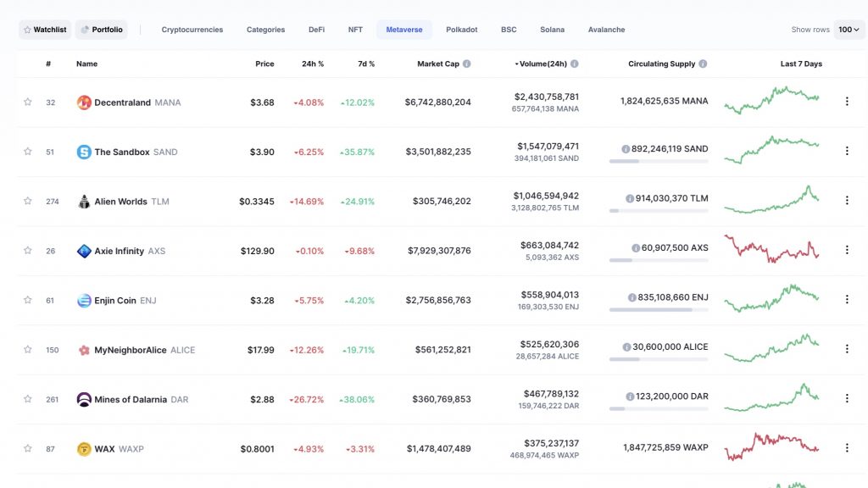Sort table by 24h % column
Image resolution: width=868 pixels, height=488 pixels.
click(x=313, y=64)
